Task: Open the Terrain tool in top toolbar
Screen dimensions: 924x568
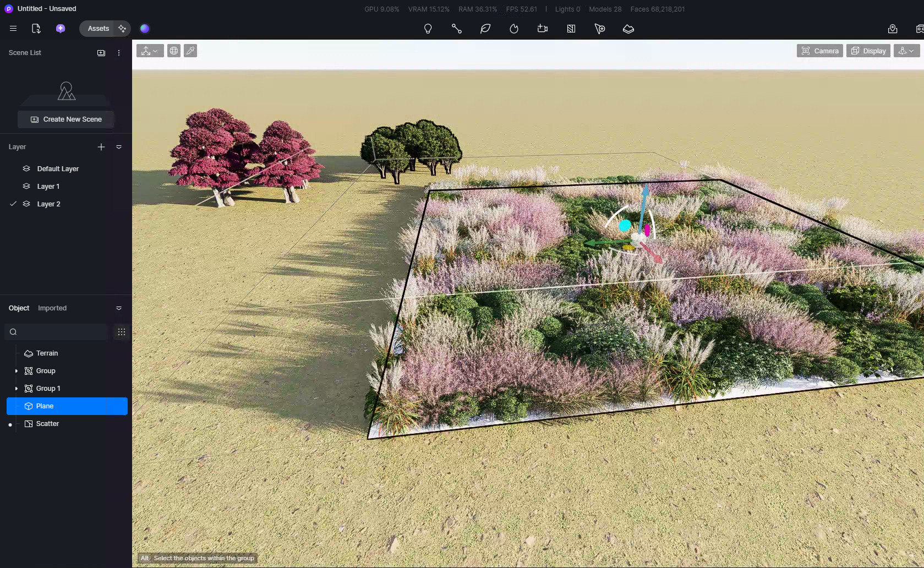Action: 628,29
